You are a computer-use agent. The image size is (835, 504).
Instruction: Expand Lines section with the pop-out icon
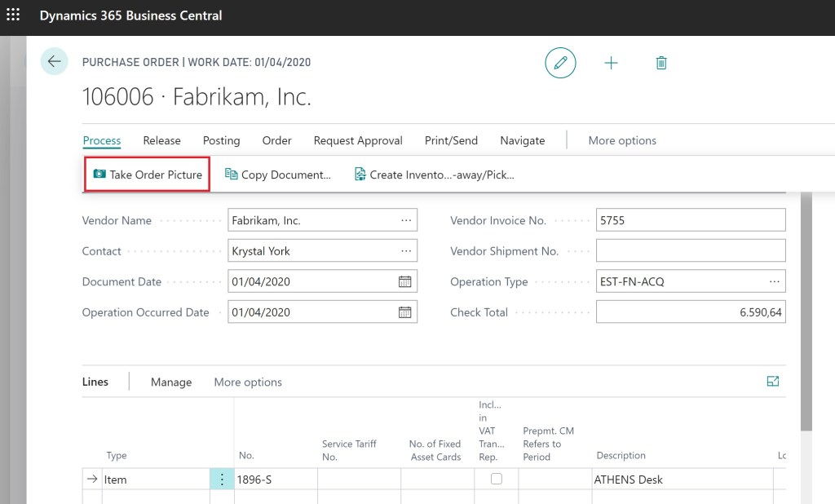tap(772, 381)
